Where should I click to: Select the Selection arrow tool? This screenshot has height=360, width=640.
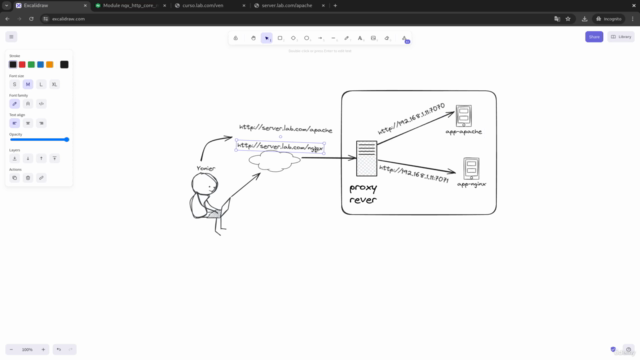(267, 38)
